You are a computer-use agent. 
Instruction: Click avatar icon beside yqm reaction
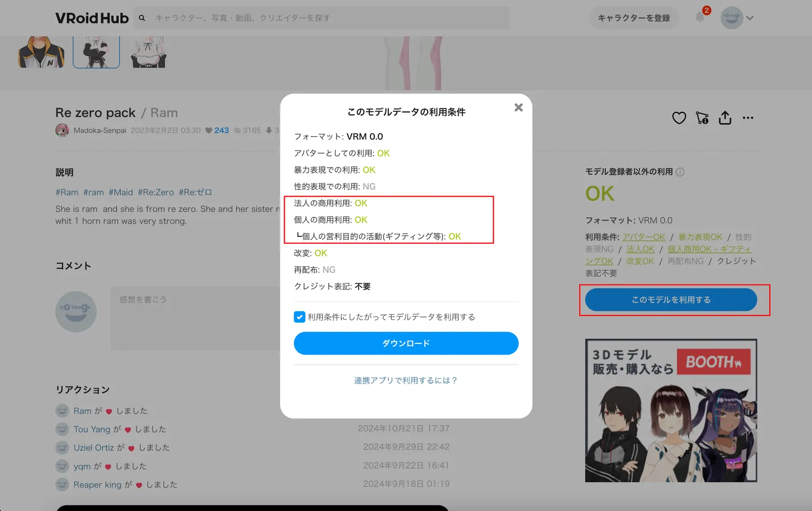point(62,466)
